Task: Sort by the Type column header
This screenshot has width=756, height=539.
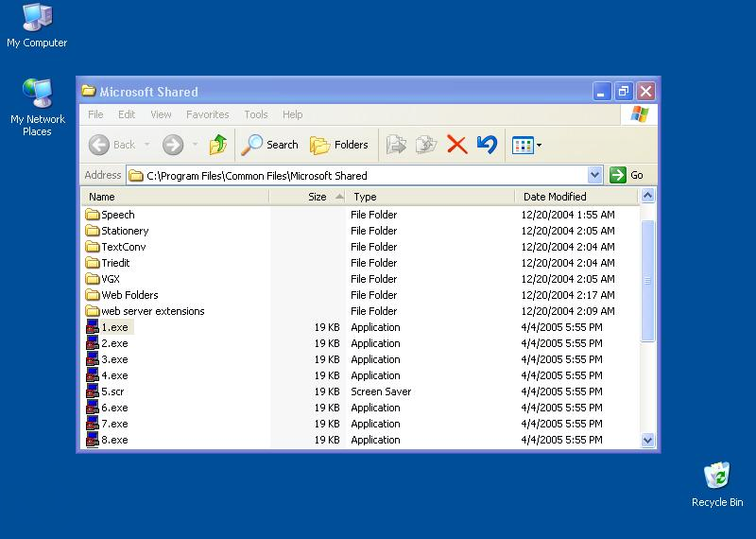Action: (x=431, y=197)
